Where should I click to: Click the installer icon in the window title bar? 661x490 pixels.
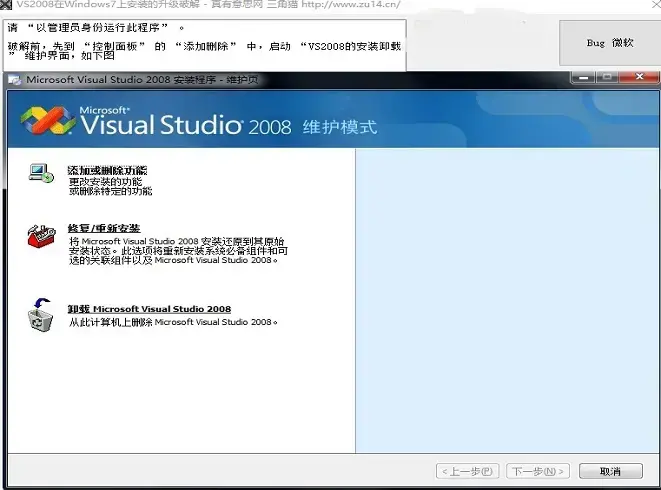tap(15, 80)
